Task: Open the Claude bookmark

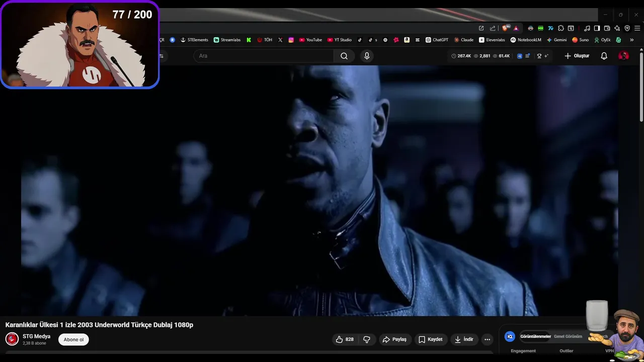Action: 463,40
